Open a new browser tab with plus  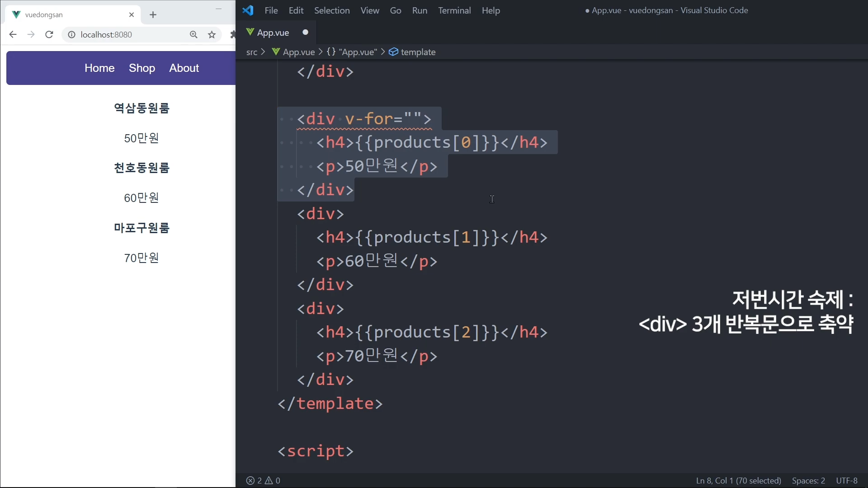coord(153,15)
